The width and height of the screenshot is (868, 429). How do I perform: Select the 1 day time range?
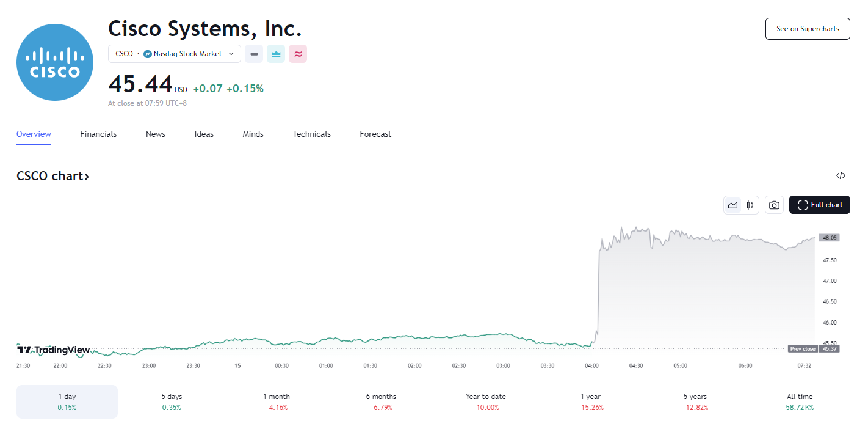click(67, 402)
